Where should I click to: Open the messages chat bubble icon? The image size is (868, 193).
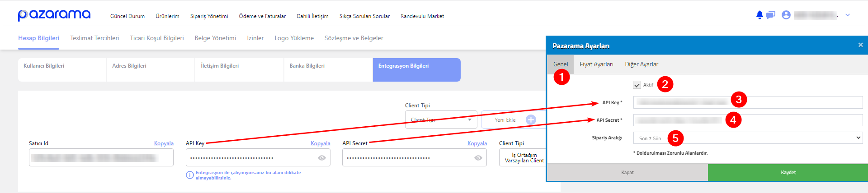tap(771, 15)
